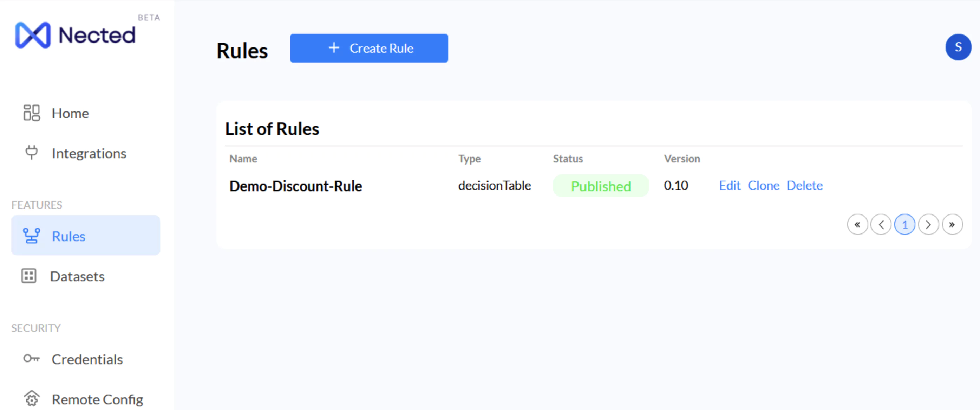This screenshot has width=980, height=410.
Task: Click the Datasets grid icon
Action: pyautogui.click(x=29, y=276)
